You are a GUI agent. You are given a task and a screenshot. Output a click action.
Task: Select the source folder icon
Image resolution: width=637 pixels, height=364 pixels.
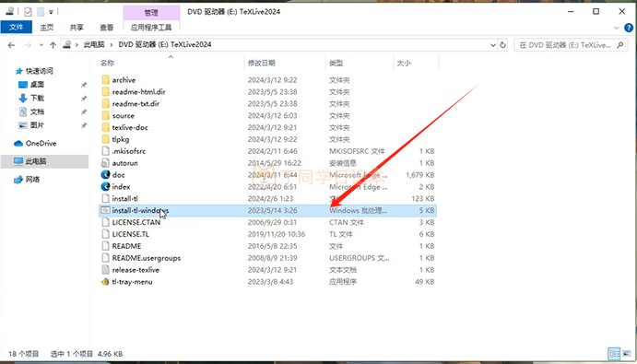106,115
